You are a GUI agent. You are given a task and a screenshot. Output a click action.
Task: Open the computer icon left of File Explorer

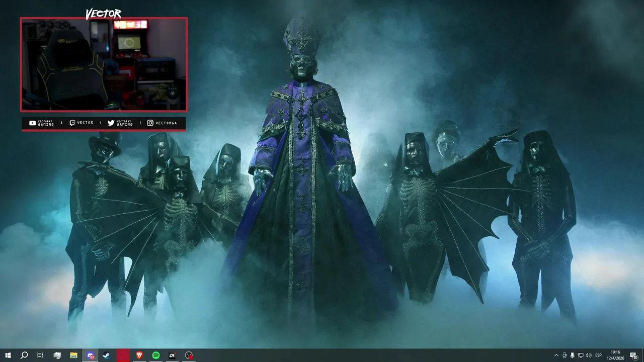(x=57, y=355)
